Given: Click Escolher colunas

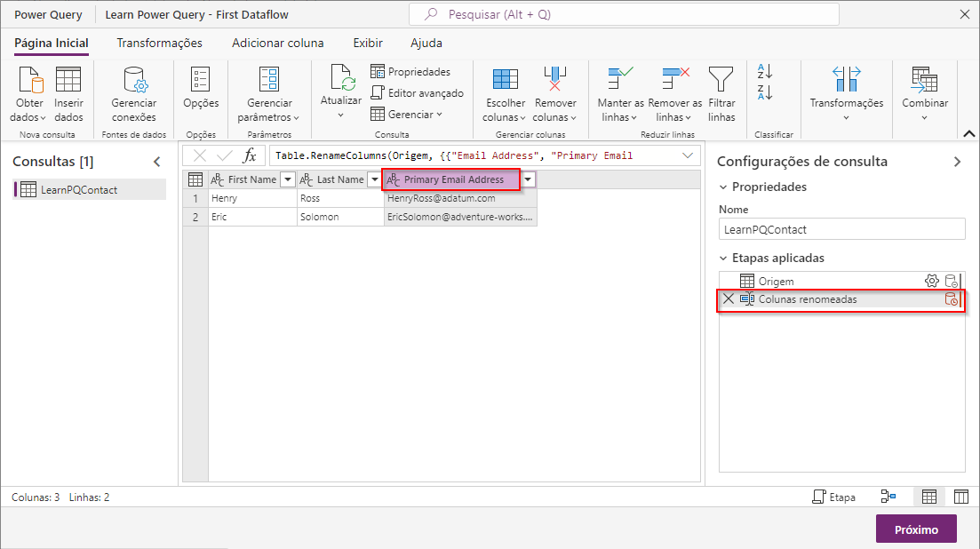Looking at the screenshot, I should click(x=505, y=94).
